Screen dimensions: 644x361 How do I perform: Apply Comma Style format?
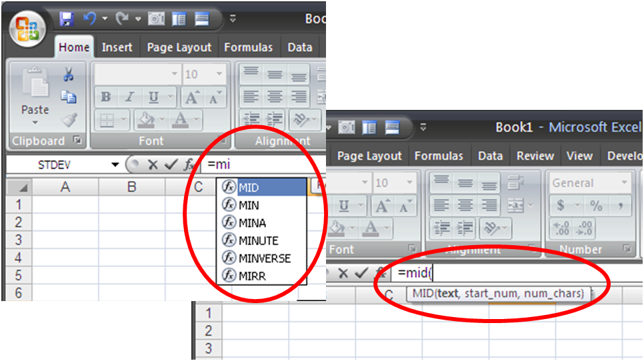coord(620,205)
